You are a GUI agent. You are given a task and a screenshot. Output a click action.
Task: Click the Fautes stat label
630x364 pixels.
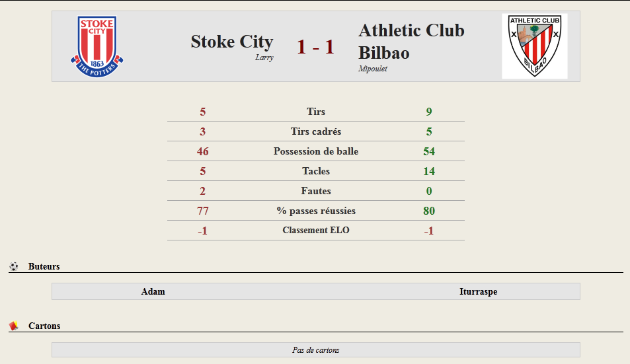pos(316,191)
